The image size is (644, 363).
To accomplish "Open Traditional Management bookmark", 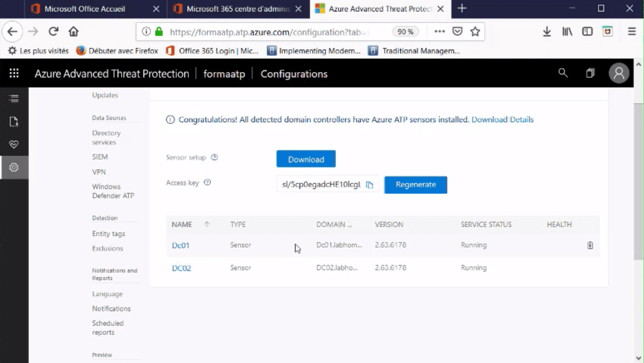I will 414,51.
